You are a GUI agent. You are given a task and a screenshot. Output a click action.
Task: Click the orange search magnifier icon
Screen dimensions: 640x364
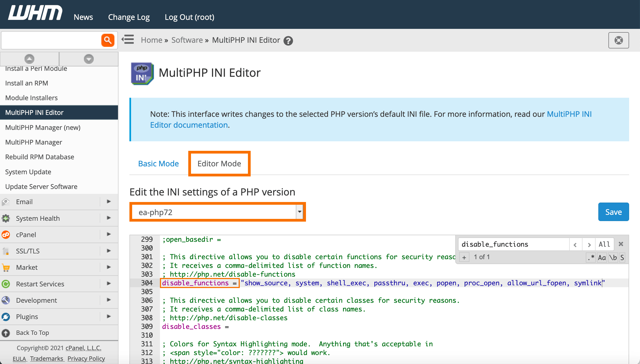[x=108, y=40]
